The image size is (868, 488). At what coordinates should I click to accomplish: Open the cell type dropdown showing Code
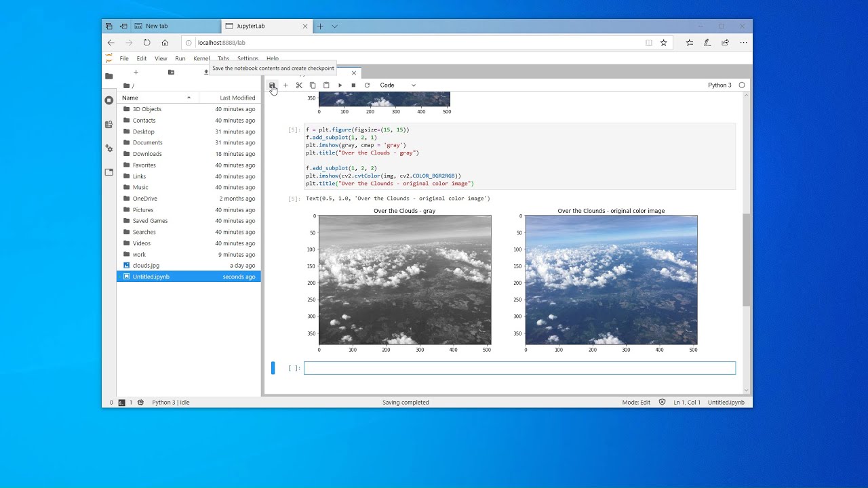(398, 85)
